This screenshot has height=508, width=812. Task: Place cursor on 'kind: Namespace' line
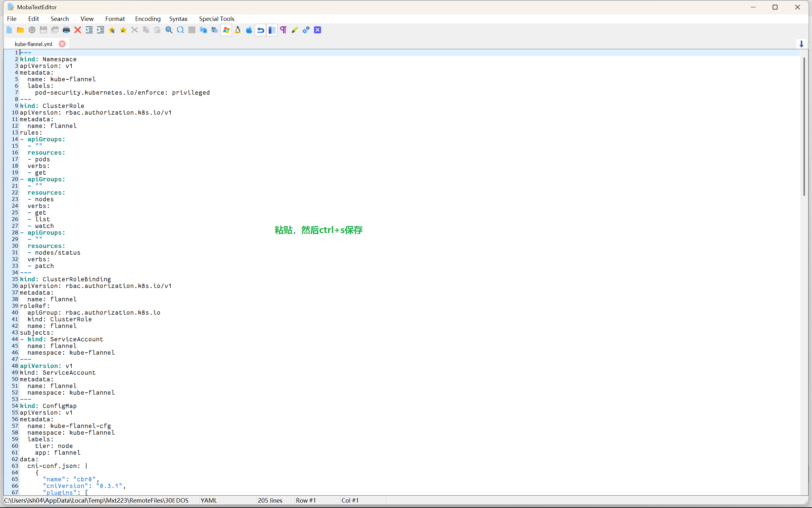48,59
